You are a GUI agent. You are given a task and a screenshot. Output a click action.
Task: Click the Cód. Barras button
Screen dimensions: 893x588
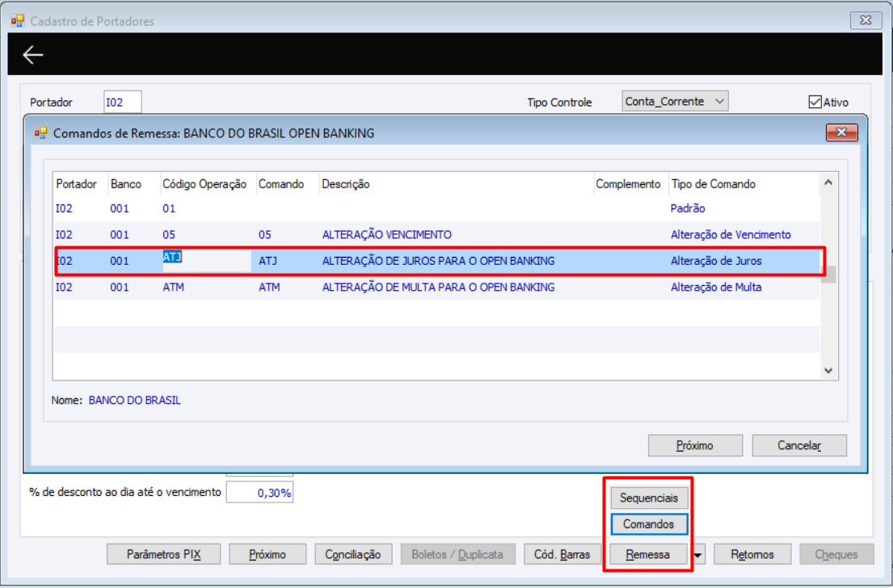tap(562, 554)
